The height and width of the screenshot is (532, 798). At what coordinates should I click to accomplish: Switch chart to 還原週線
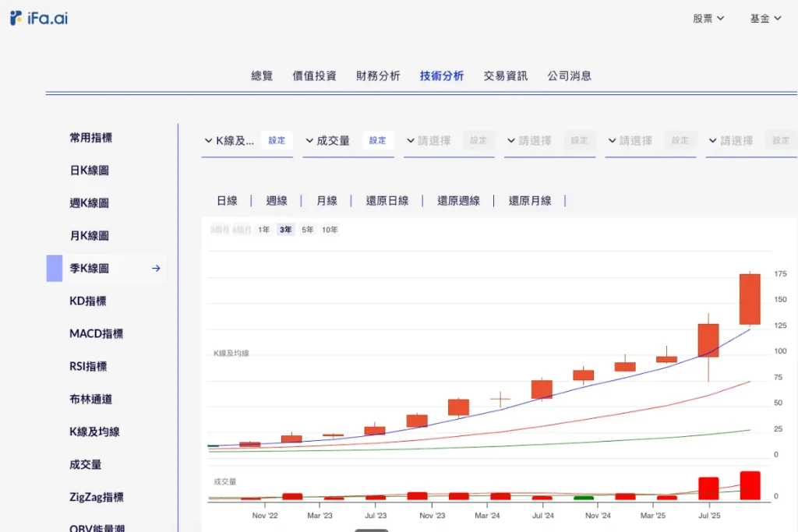[458, 201]
